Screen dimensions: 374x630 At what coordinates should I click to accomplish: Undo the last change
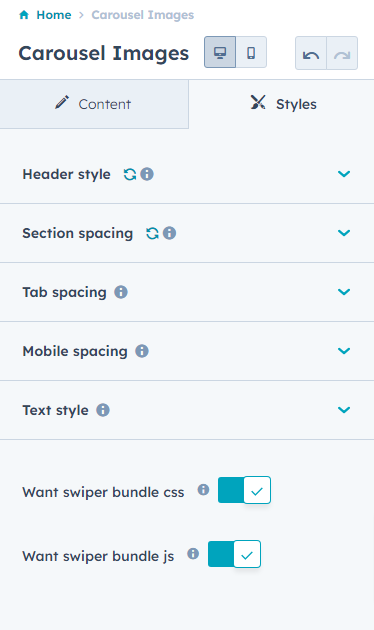pyautogui.click(x=311, y=53)
